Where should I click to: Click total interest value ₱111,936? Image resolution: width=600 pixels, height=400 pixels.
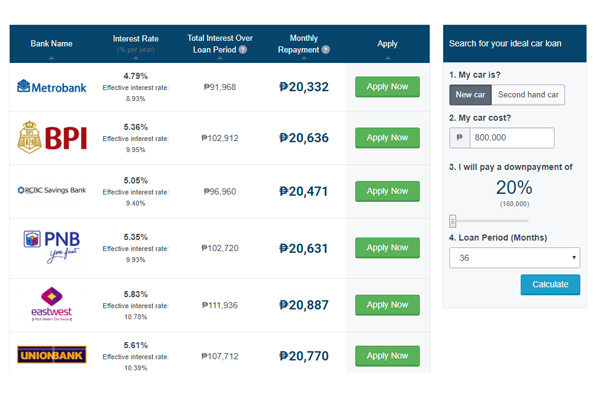[220, 305]
